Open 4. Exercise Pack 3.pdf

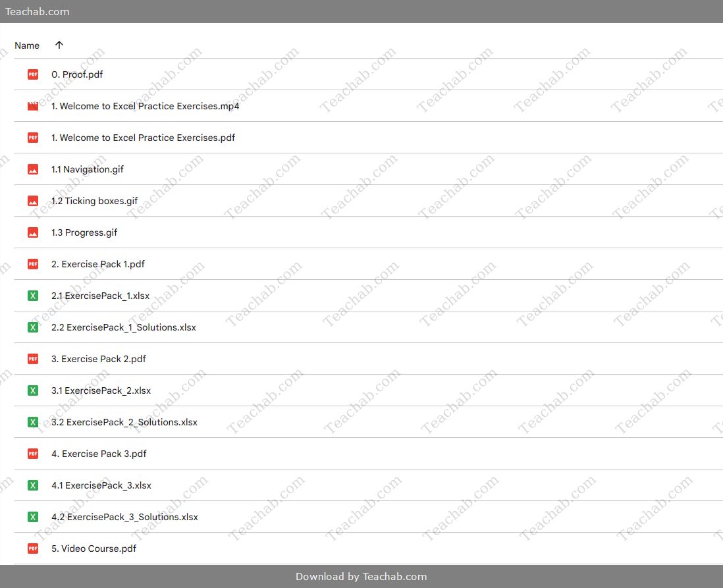[99, 454]
